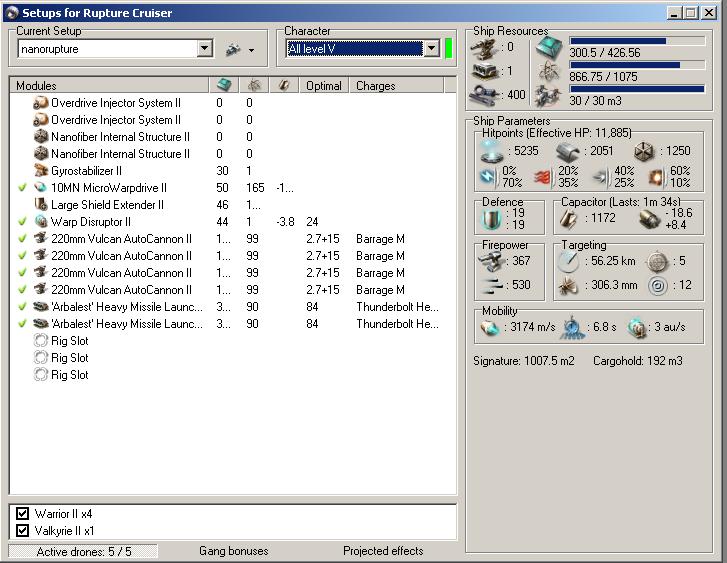
Task: Click the capacitor column header icon
Action: [x=284, y=85]
